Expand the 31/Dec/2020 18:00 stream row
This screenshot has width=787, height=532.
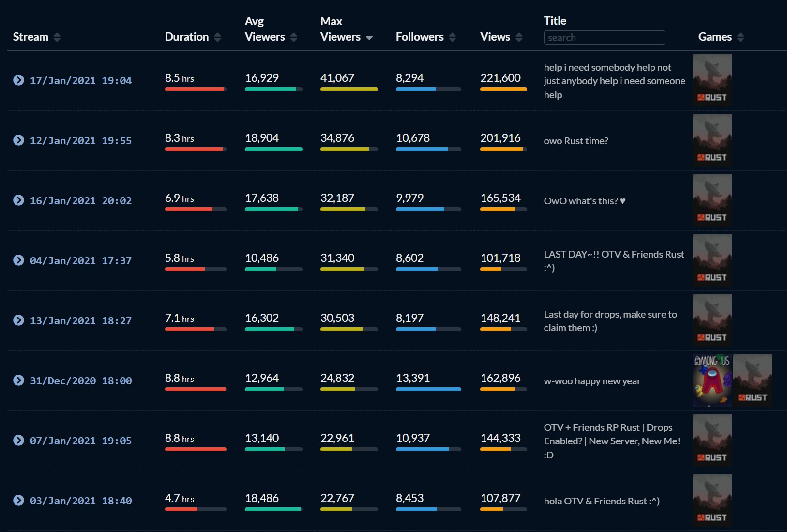point(18,380)
